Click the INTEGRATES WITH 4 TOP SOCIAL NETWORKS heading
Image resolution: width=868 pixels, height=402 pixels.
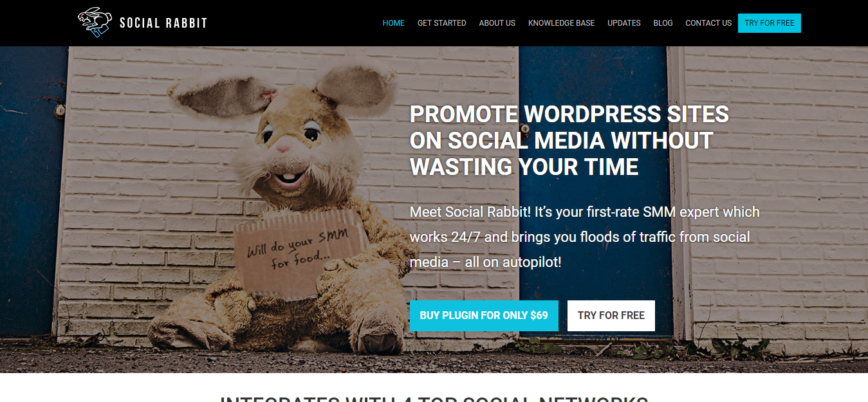point(434,397)
